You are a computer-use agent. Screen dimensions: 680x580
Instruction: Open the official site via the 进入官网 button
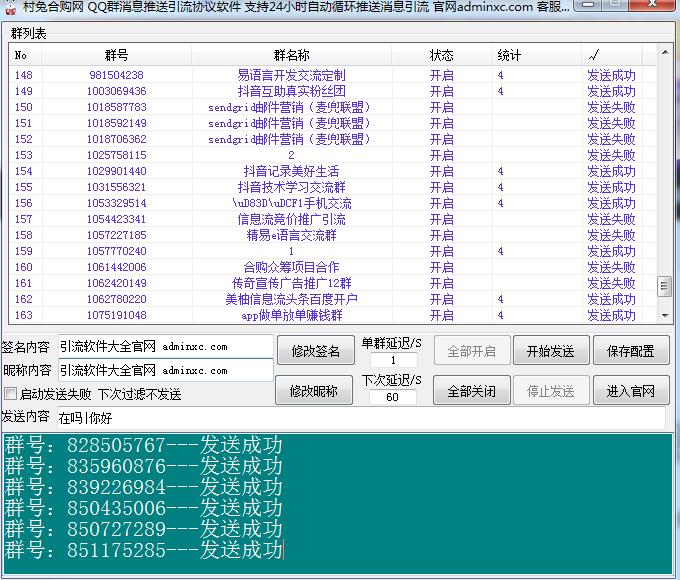click(x=631, y=391)
